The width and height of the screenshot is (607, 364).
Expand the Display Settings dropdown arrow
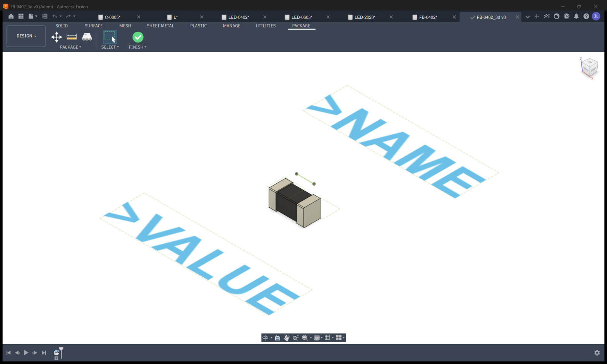point(322,338)
